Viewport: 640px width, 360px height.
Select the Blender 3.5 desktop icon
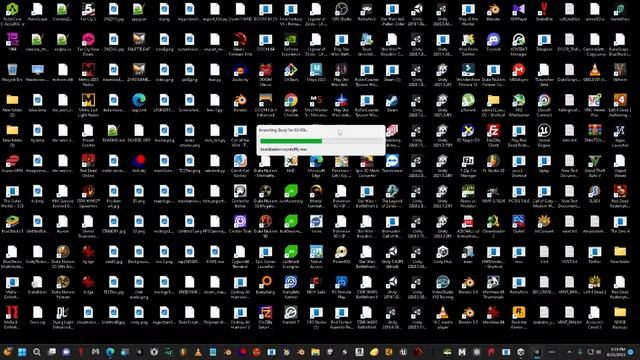468,316
